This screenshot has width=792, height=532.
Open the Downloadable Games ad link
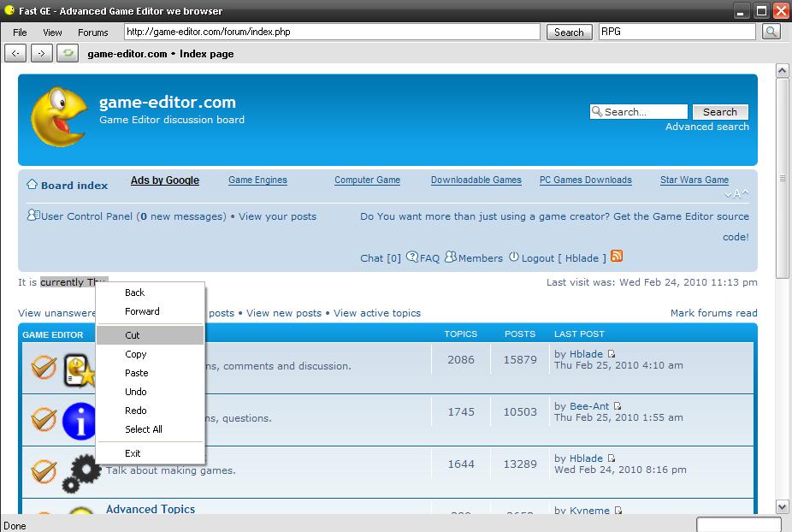(x=476, y=180)
